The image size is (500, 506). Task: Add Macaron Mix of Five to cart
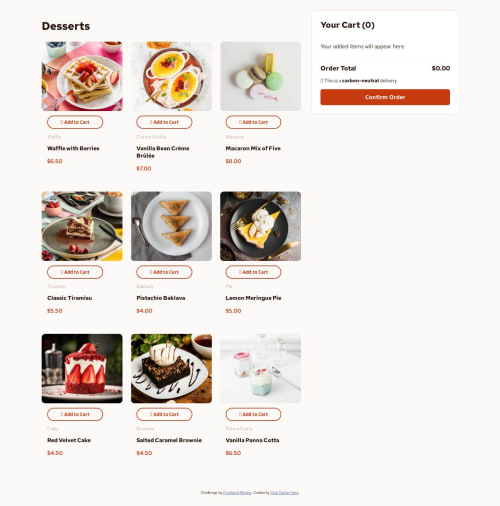[253, 122]
